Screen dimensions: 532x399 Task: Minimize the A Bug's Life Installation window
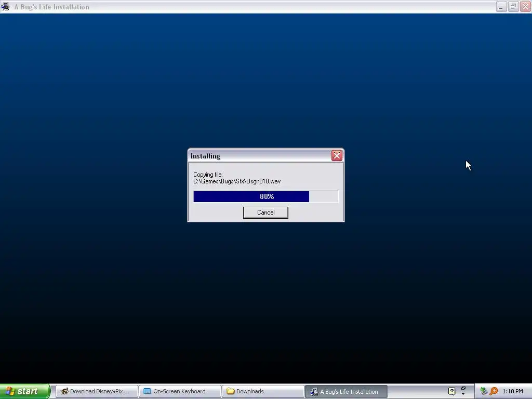click(501, 6)
